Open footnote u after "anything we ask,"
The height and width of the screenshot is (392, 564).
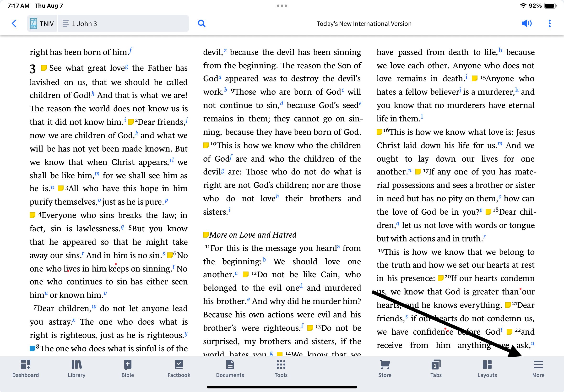click(532, 343)
